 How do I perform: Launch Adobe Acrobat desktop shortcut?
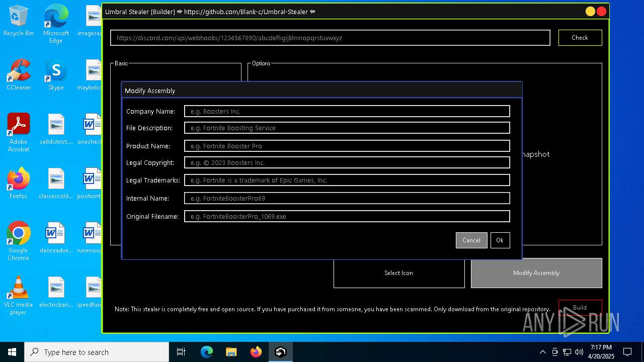19,133
